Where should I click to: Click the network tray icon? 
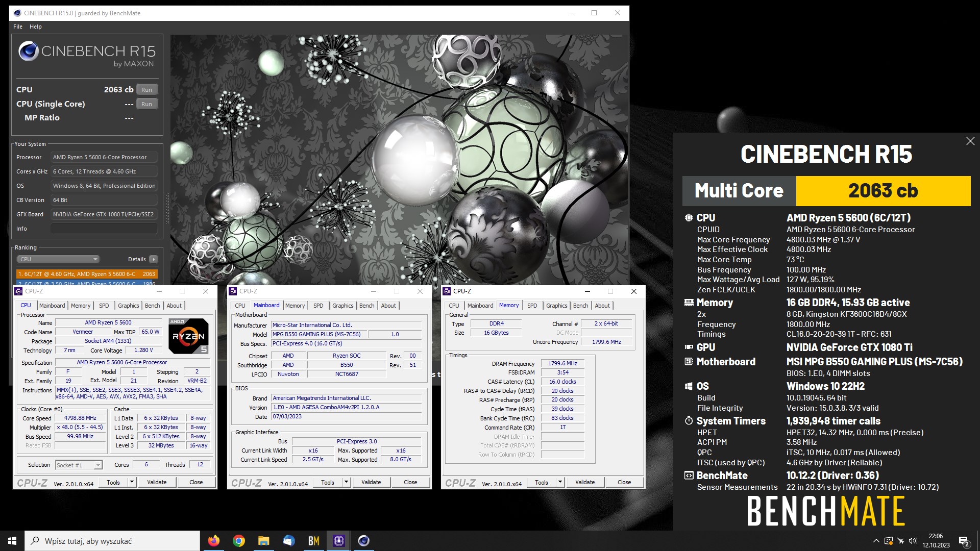tap(900, 541)
